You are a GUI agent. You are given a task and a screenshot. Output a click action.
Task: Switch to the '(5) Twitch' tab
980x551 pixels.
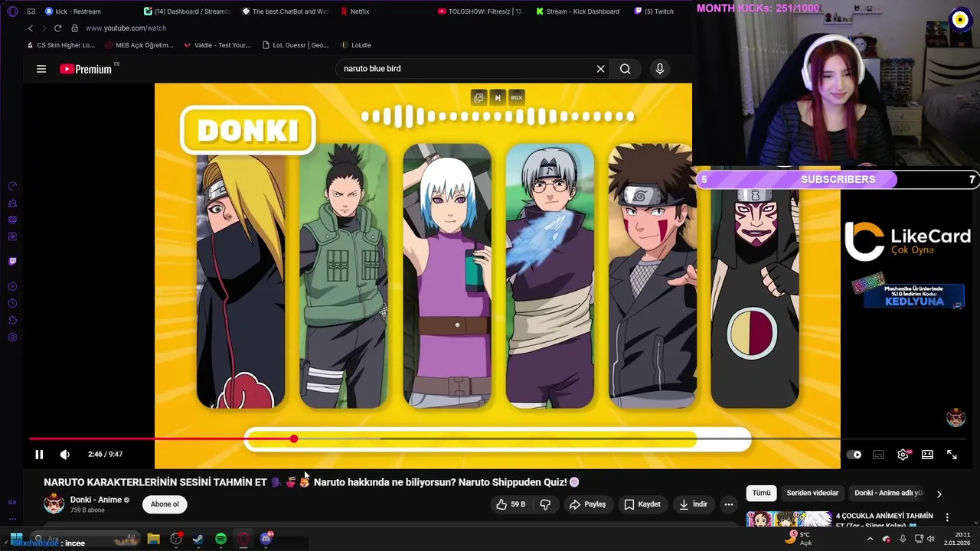pyautogui.click(x=654, y=11)
